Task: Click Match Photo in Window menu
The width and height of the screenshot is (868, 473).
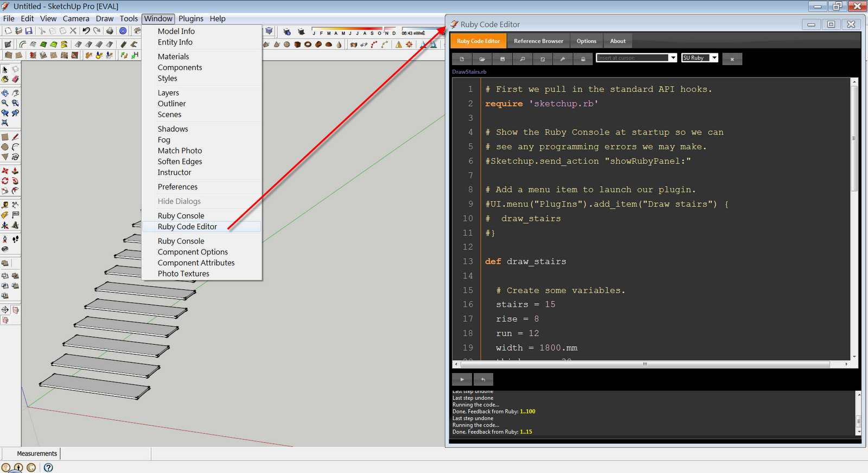Action: point(202,151)
